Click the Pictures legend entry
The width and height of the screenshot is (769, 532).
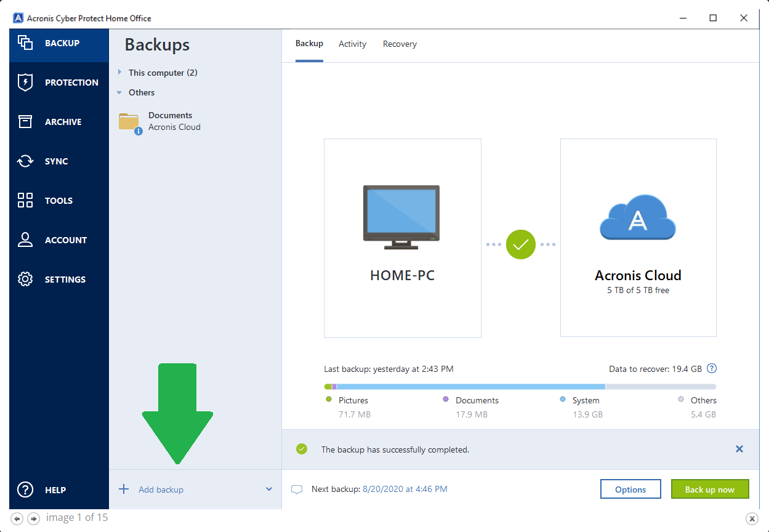[348, 407]
